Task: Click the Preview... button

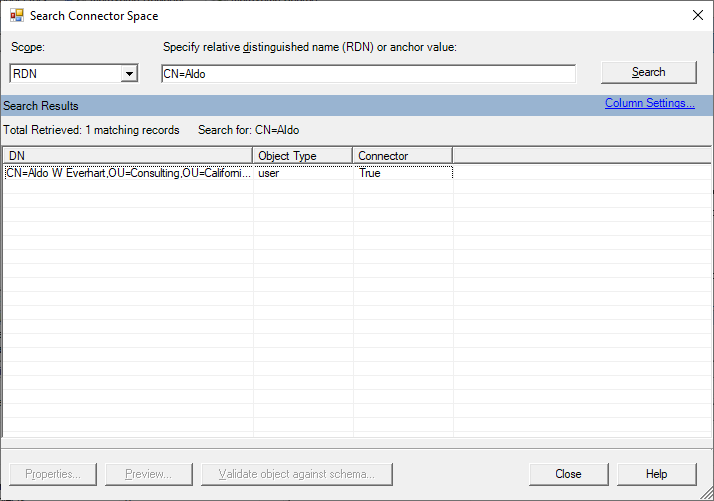Action: pyautogui.click(x=148, y=474)
